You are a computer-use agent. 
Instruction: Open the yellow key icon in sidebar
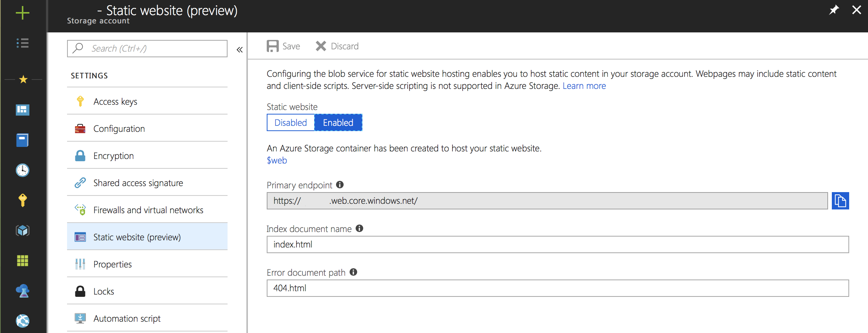[x=23, y=200]
